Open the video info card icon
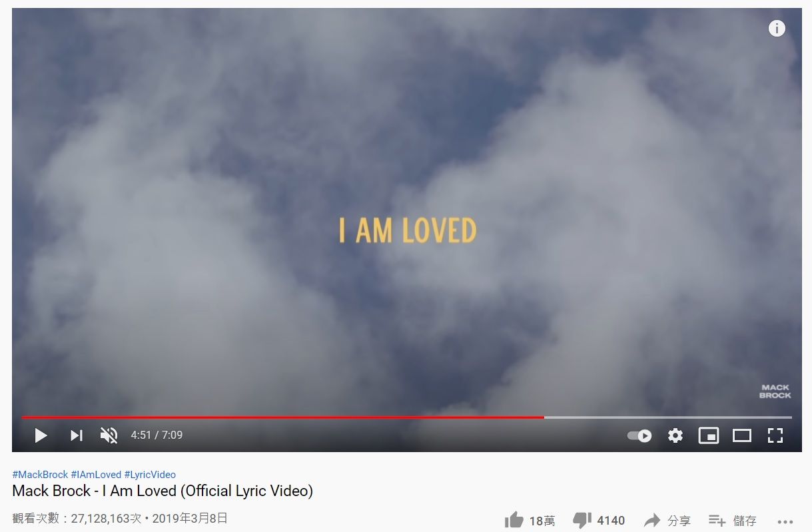The image size is (812, 532). (777, 29)
